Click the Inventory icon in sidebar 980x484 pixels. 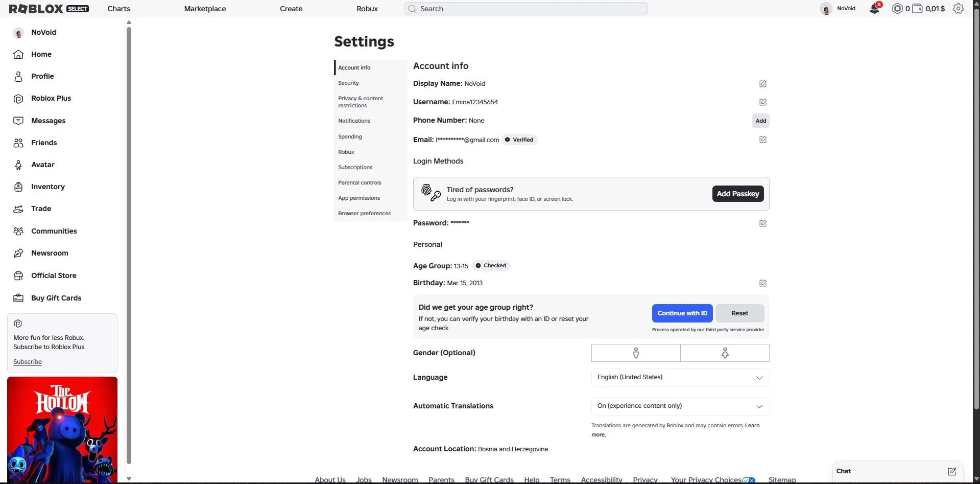click(x=18, y=187)
